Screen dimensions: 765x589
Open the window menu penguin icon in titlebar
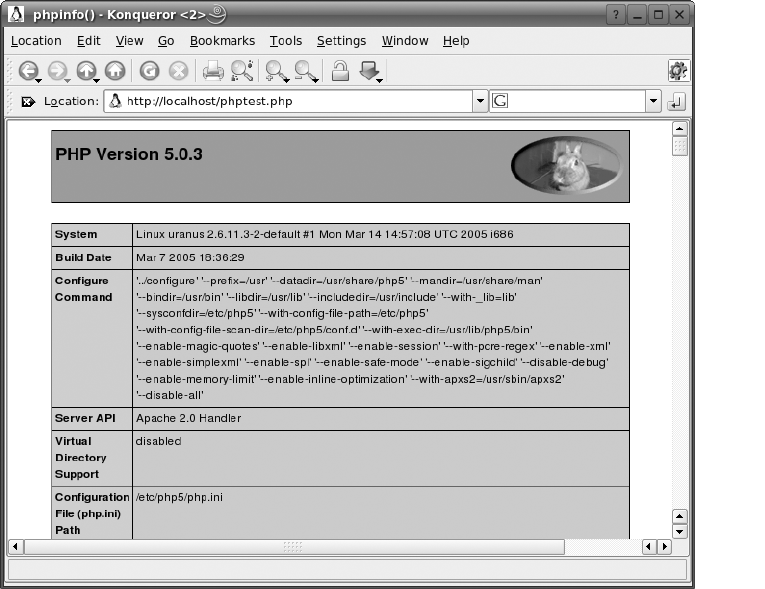(x=16, y=14)
